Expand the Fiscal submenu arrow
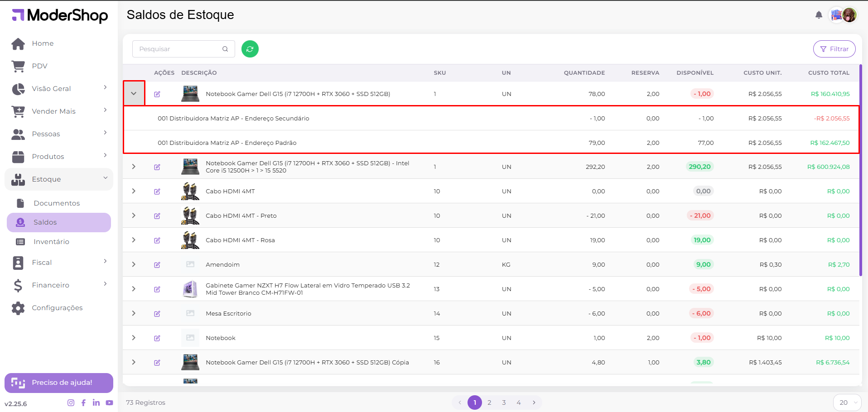 pos(105,261)
